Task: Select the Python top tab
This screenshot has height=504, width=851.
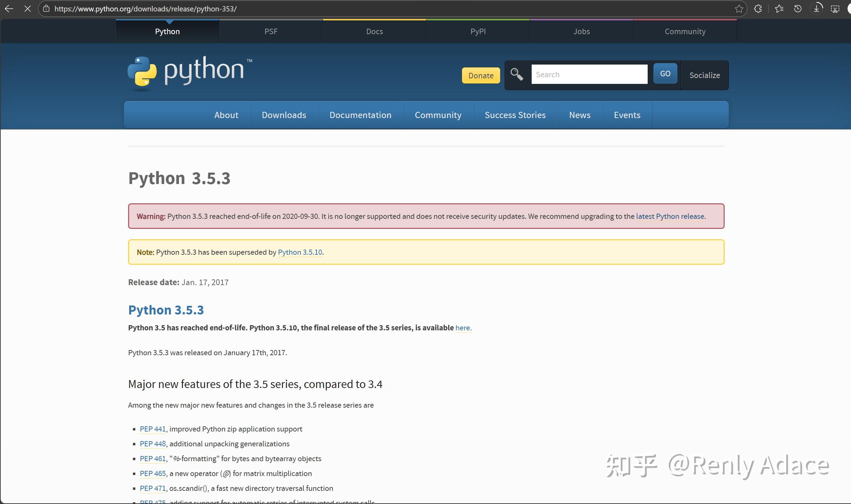Action: tap(167, 31)
